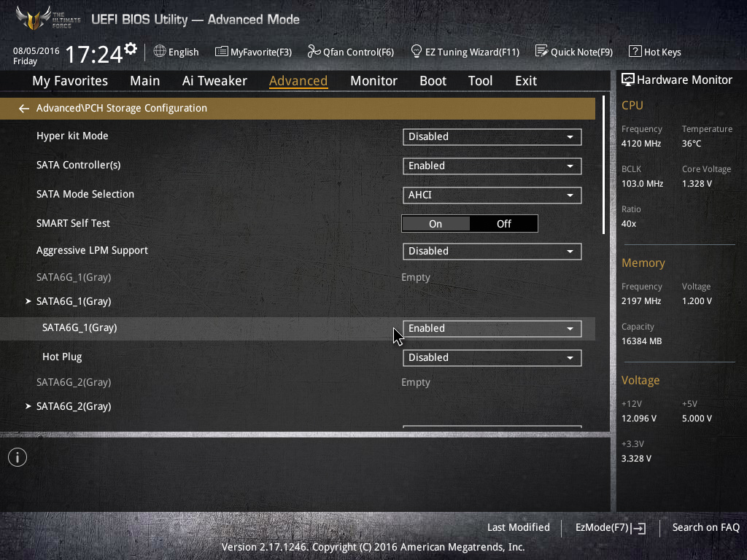The image size is (747, 560).
Task: Open Quick Note pencil icon
Action: 542,52
